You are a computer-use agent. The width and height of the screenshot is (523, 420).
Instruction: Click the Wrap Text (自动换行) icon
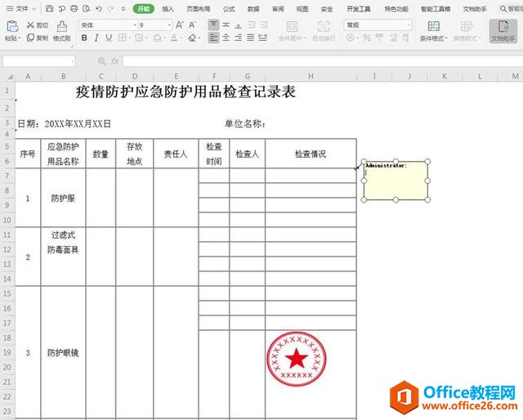click(x=324, y=26)
